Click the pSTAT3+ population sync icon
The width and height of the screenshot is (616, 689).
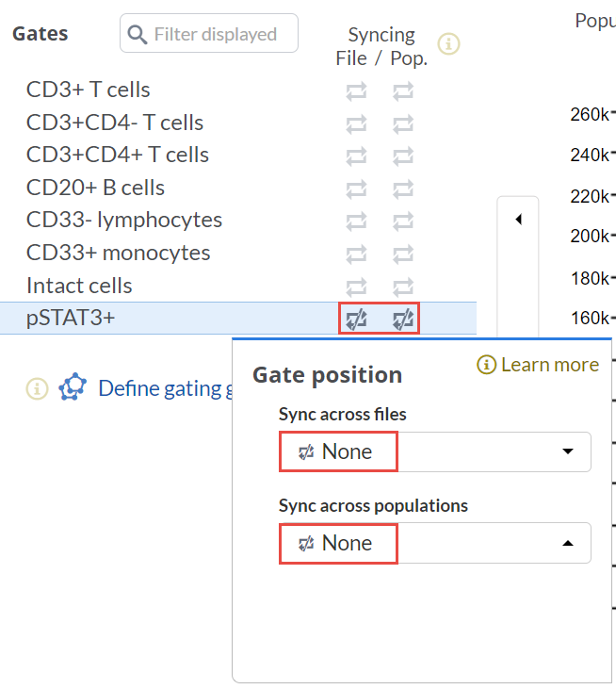click(x=403, y=320)
